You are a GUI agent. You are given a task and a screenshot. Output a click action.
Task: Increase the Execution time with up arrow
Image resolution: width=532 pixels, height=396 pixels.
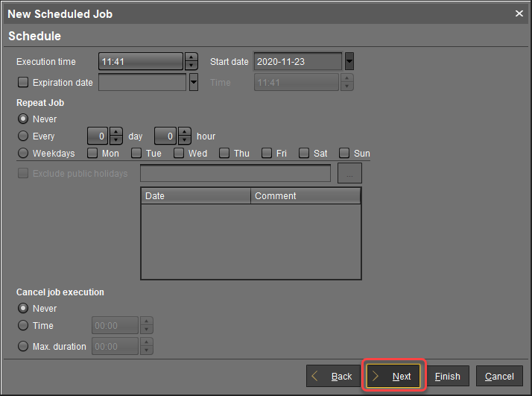click(x=191, y=57)
